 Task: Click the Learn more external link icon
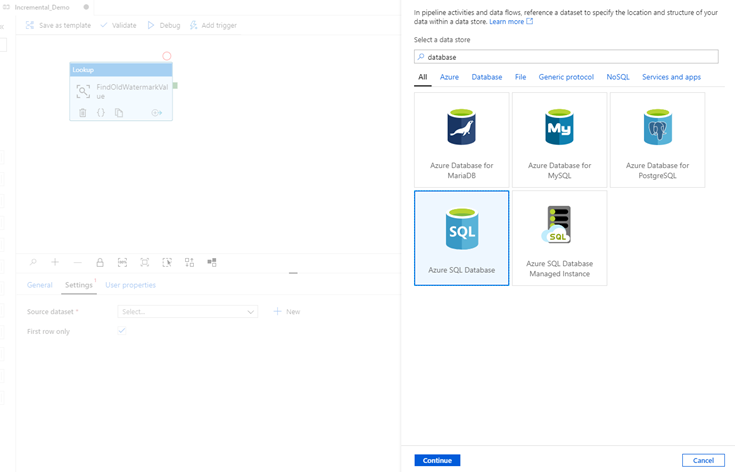[x=530, y=22]
